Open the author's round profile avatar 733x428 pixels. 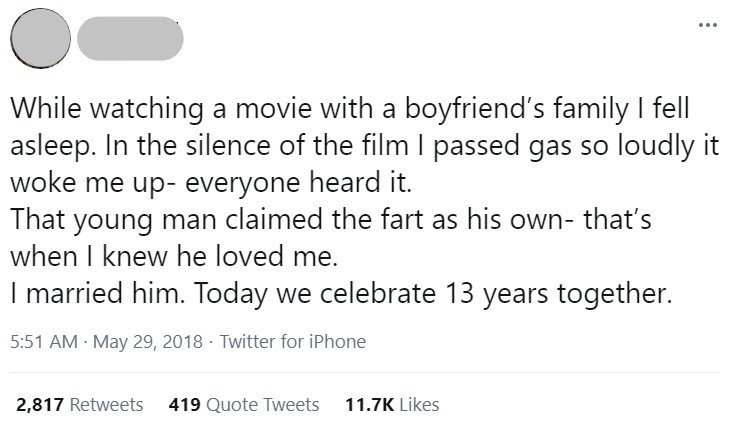pos(41,38)
